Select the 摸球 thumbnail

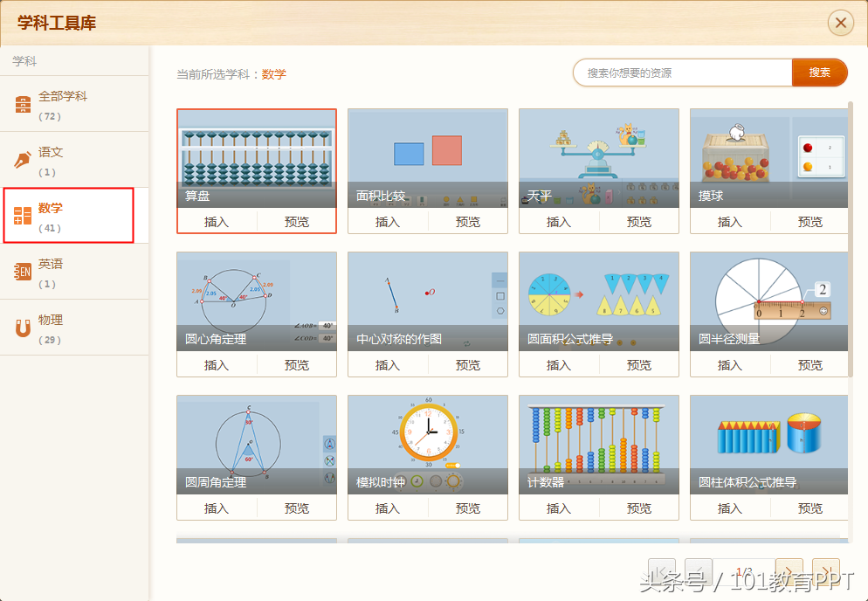[769, 158]
